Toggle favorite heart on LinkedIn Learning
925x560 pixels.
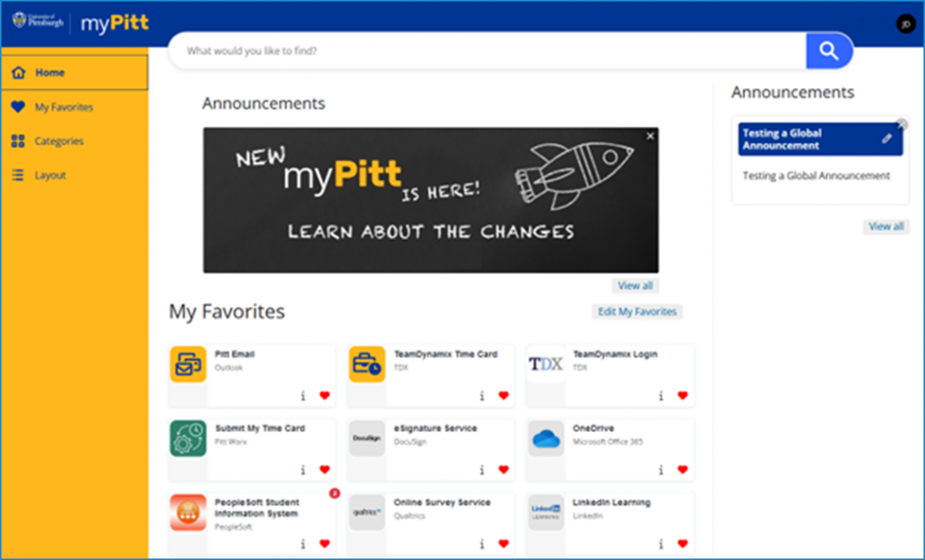tap(682, 544)
